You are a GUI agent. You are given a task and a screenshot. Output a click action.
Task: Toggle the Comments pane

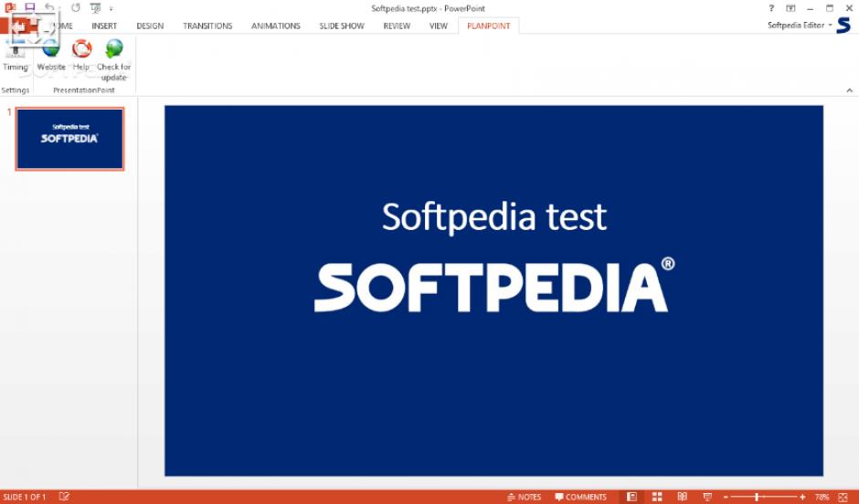(580, 497)
